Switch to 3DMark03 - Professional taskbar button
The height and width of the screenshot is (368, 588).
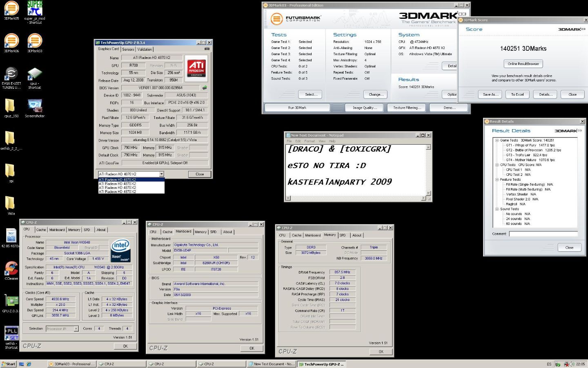point(72,364)
